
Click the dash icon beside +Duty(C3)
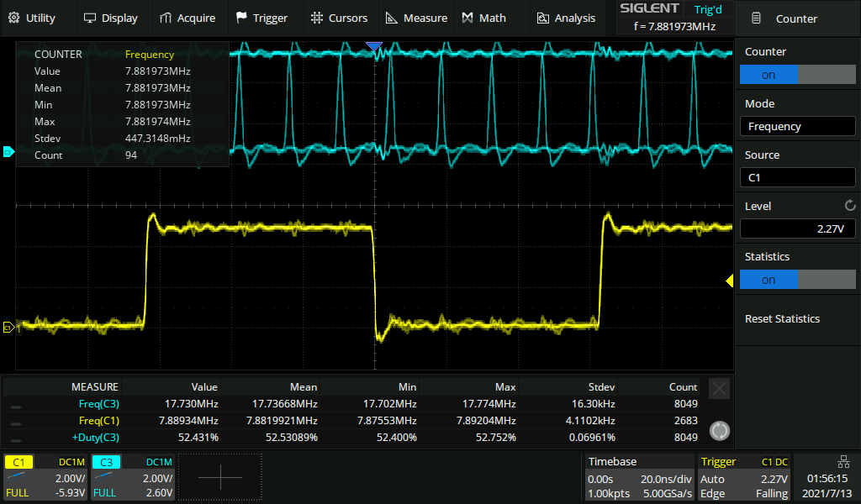16,440
